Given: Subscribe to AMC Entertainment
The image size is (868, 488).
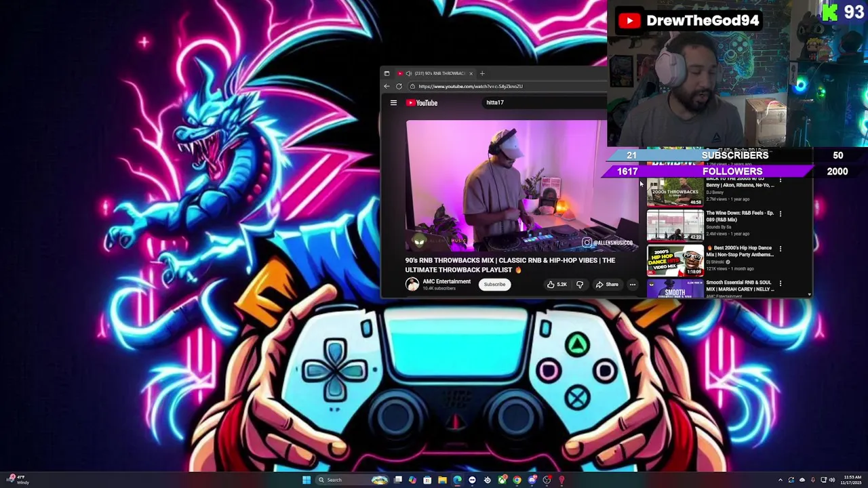Looking at the screenshot, I should (494, 285).
